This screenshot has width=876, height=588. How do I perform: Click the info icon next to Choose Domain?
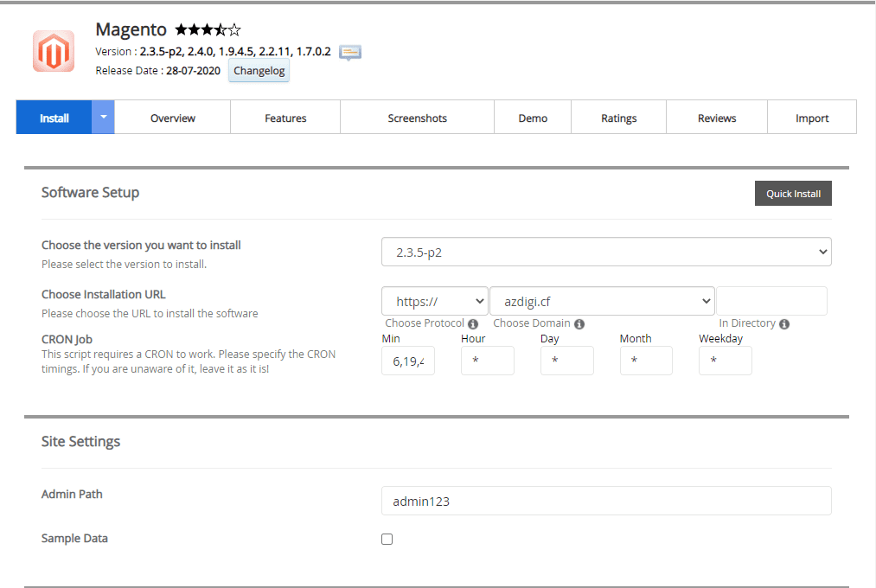pos(579,323)
